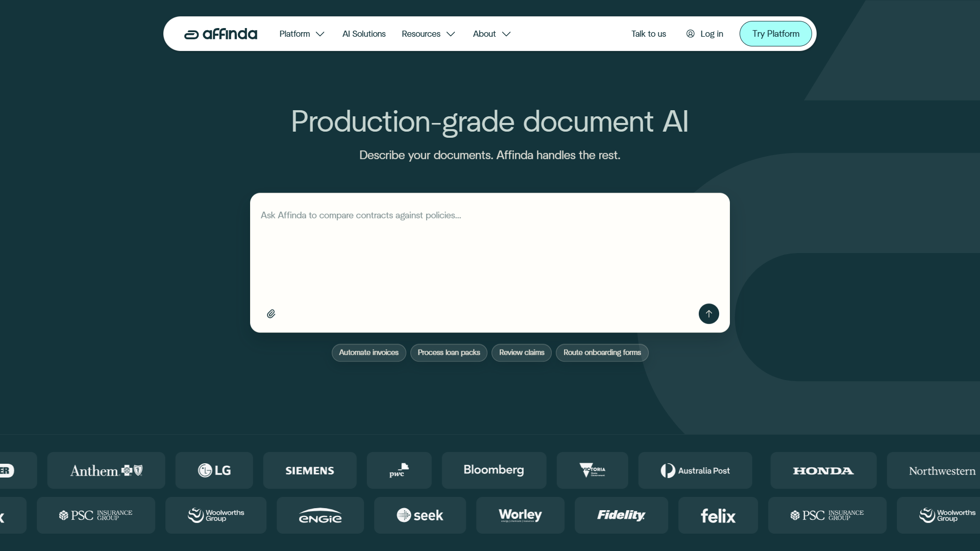
Task: Select the Route onboarding forms chip
Action: (x=602, y=353)
